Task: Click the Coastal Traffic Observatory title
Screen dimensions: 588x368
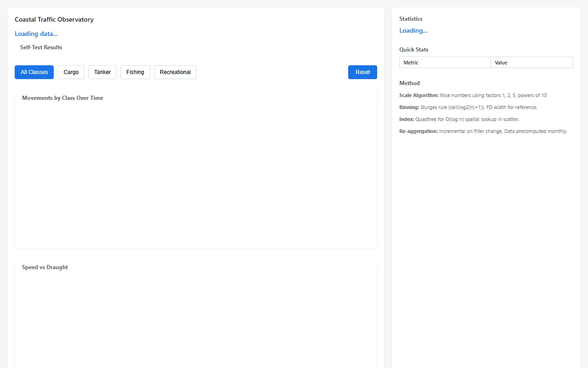Action: 54,20
